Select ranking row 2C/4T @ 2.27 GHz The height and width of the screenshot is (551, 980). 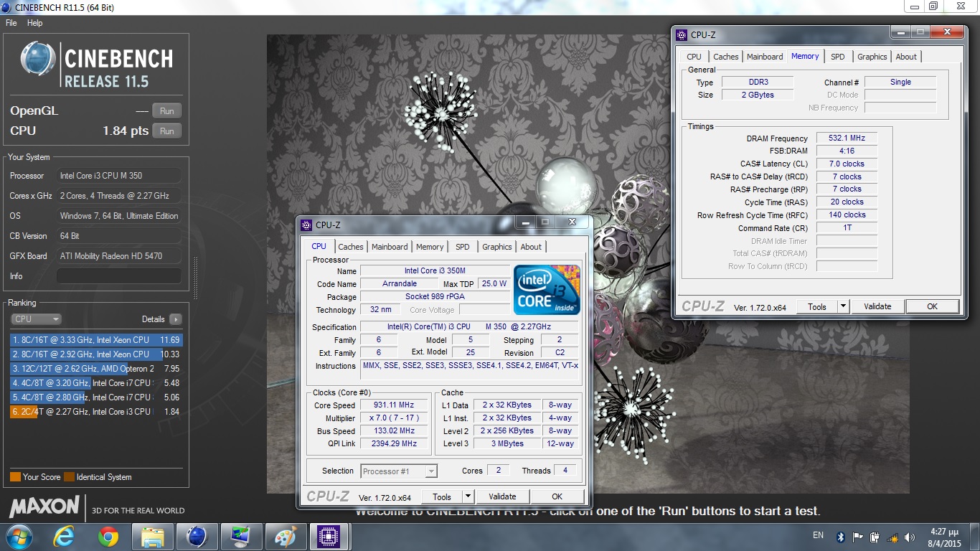pyautogui.click(x=96, y=412)
